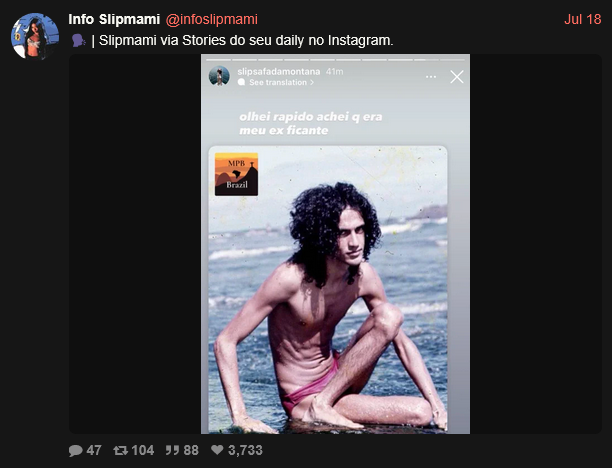612x468 pixels.
Task: Expand See translation chevron
Action: [312, 82]
